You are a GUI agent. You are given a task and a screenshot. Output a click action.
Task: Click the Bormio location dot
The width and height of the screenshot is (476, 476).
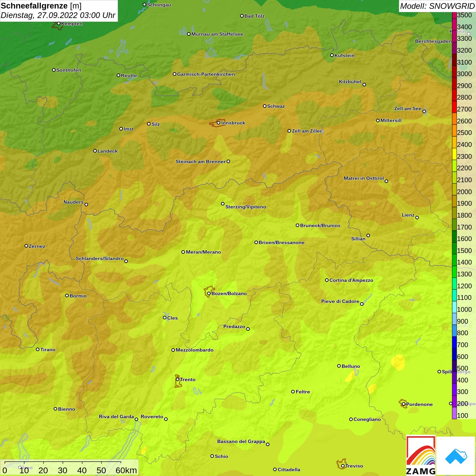tap(67, 295)
